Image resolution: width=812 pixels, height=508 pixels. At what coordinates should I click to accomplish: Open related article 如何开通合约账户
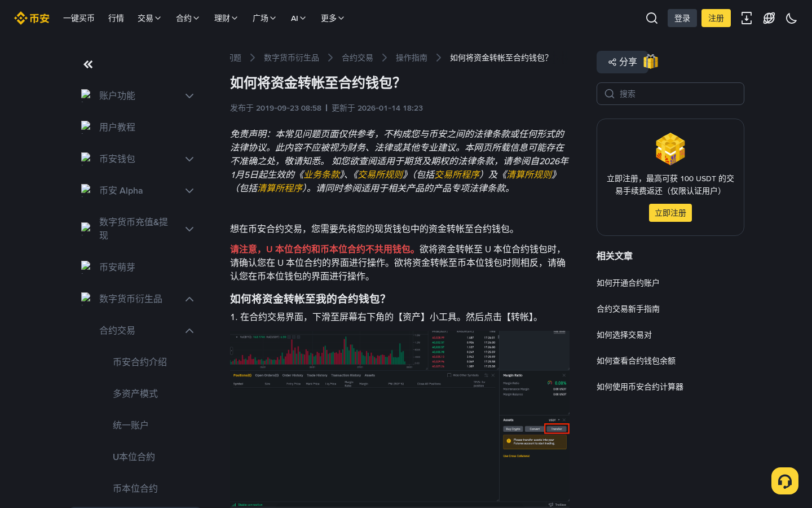(628, 283)
